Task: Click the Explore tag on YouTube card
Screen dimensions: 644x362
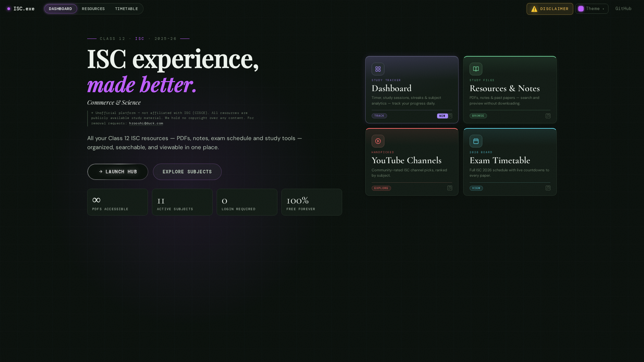Action: click(381, 188)
